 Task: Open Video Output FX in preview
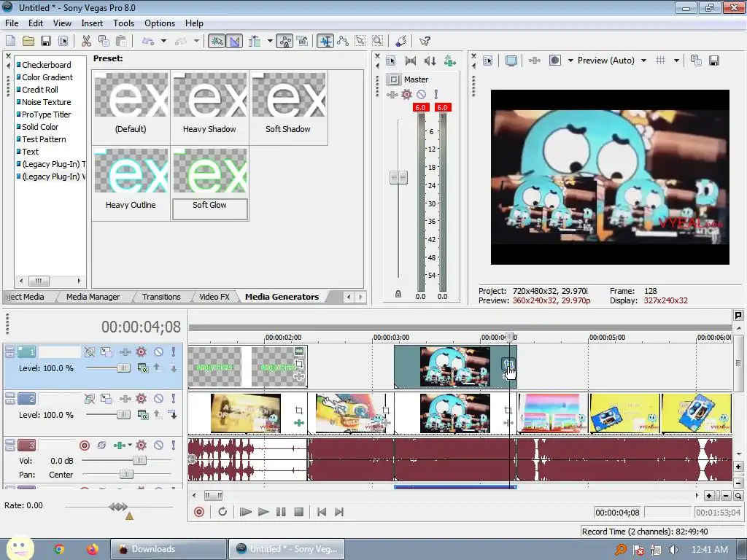click(x=535, y=61)
